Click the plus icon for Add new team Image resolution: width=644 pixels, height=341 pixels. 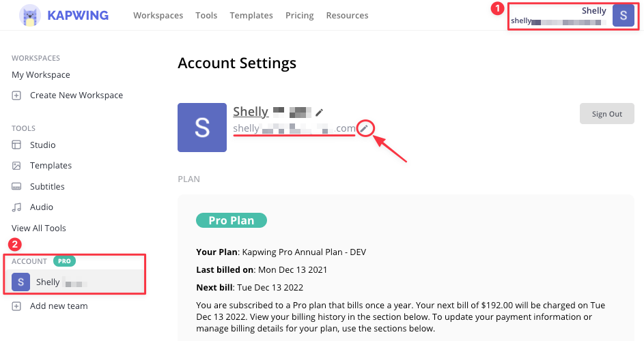[17, 306]
